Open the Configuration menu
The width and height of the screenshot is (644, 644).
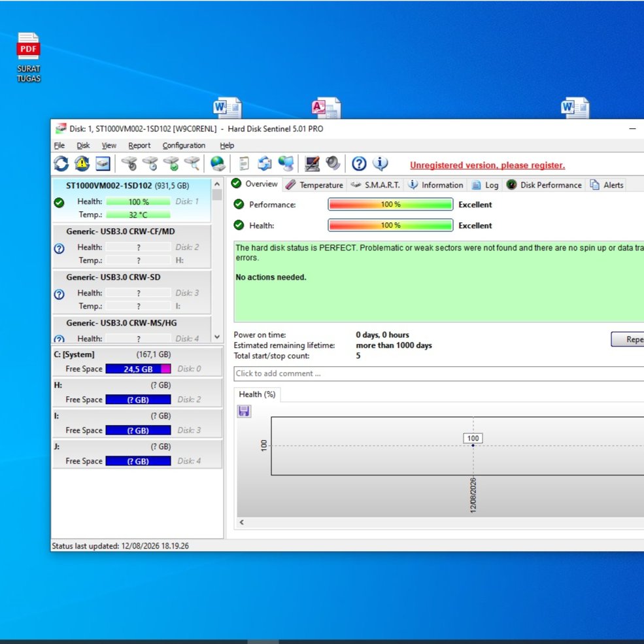pyautogui.click(x=184, y=145)
